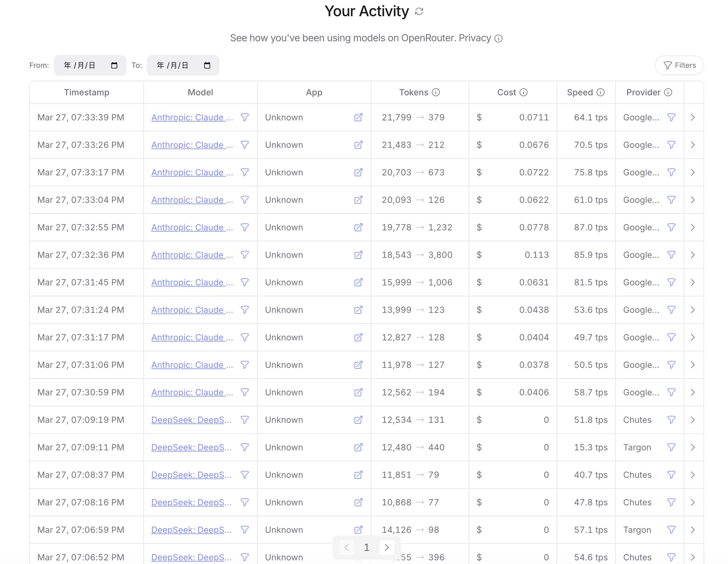Click the Model column header
This screenshot has width=728, height=564.
[x=200, y=92]
